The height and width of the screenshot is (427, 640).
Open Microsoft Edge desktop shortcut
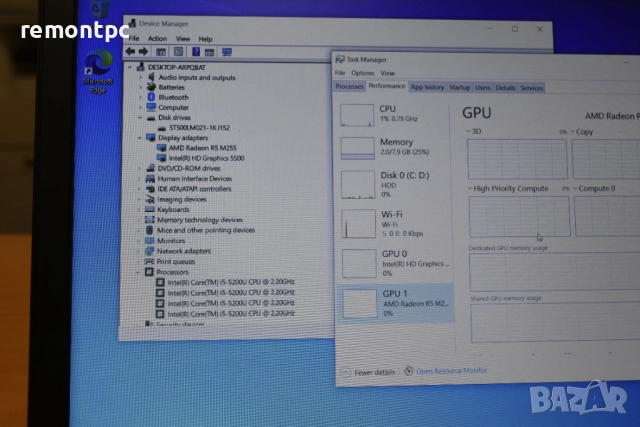click(x=98, y=72)
